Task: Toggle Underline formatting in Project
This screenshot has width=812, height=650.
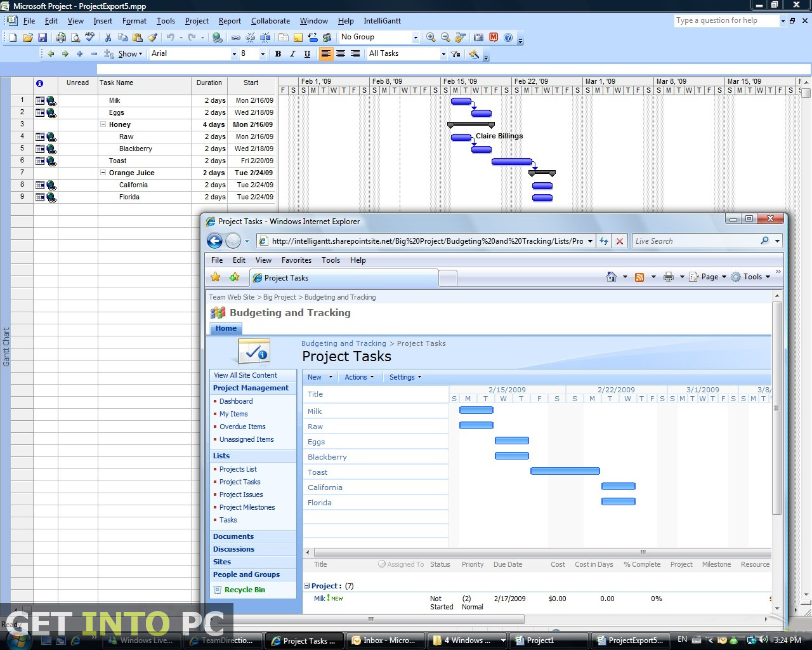Action: pos(307,54)
